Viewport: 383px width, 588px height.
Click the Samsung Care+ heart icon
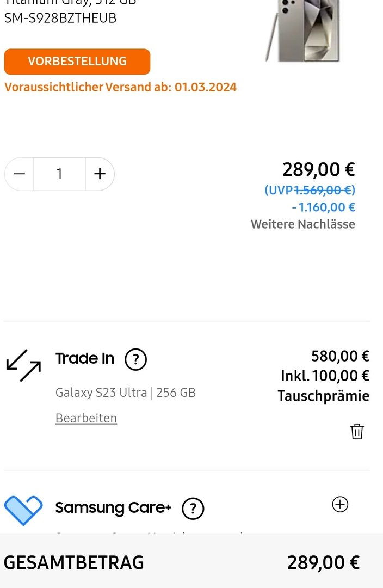pyautogui.click(x=23, y=510)
